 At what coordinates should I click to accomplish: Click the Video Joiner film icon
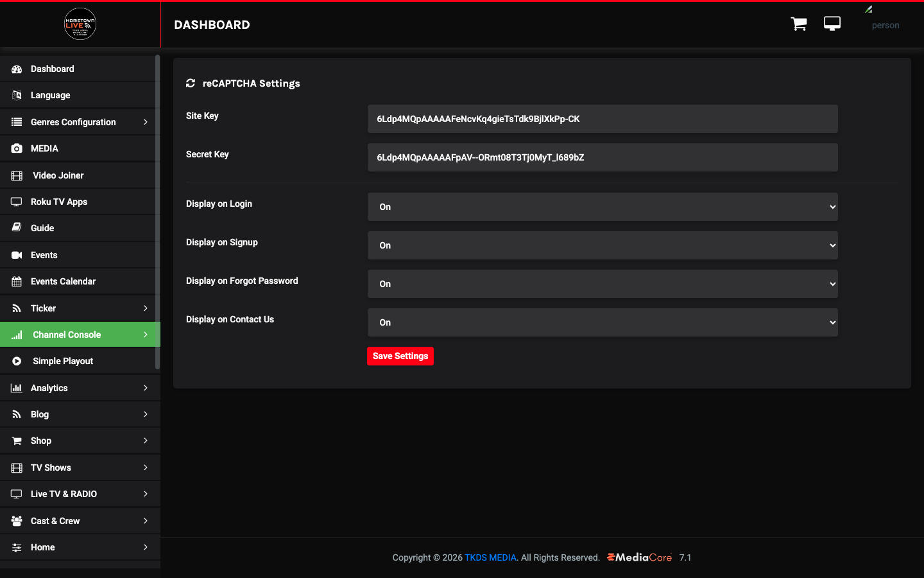17,175
